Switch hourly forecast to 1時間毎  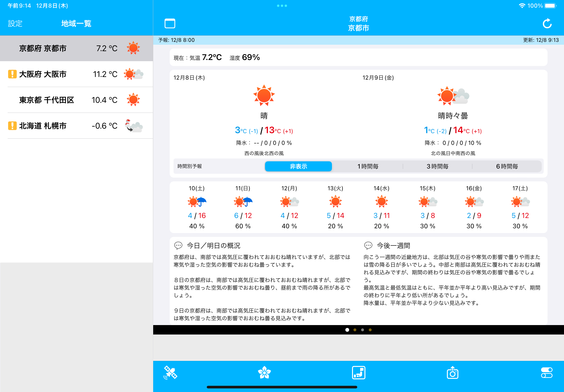[368, 166]
